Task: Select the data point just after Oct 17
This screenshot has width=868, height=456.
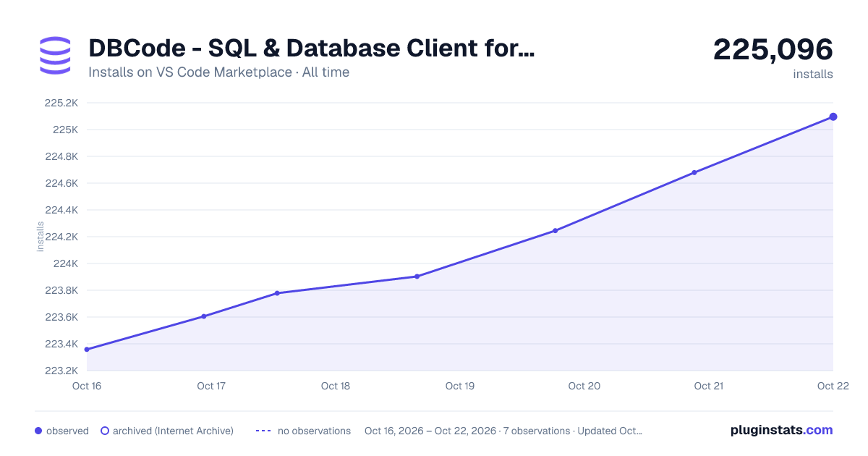Action: click(x=204, y=316)
